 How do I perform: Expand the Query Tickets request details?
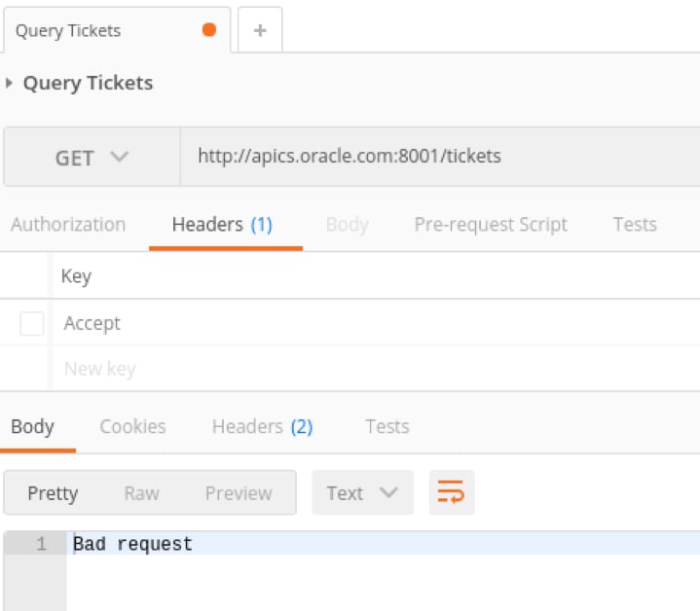10,83
